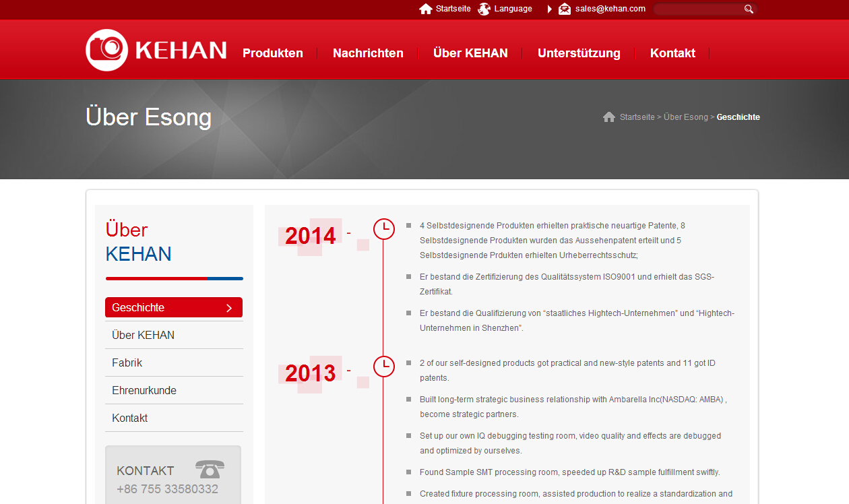Open the Language selector
The height and width of the screenshot is (504, 849).
pyautogui.click(x=513, y=9)
